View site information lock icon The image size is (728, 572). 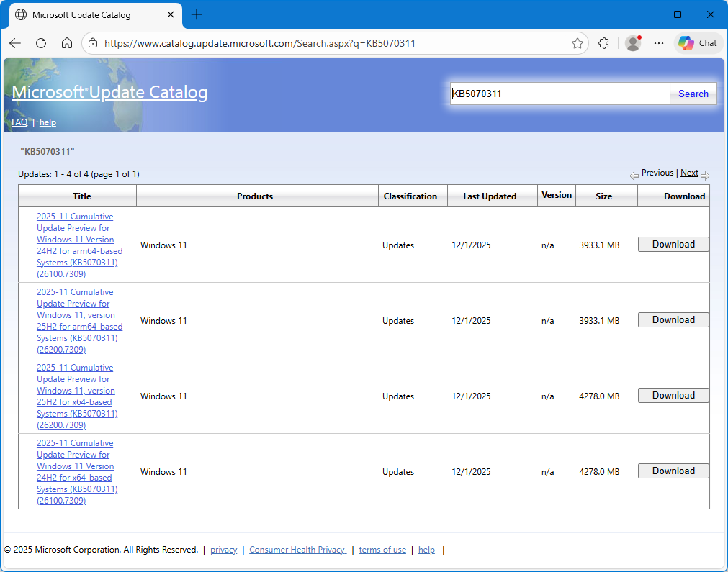93,43
